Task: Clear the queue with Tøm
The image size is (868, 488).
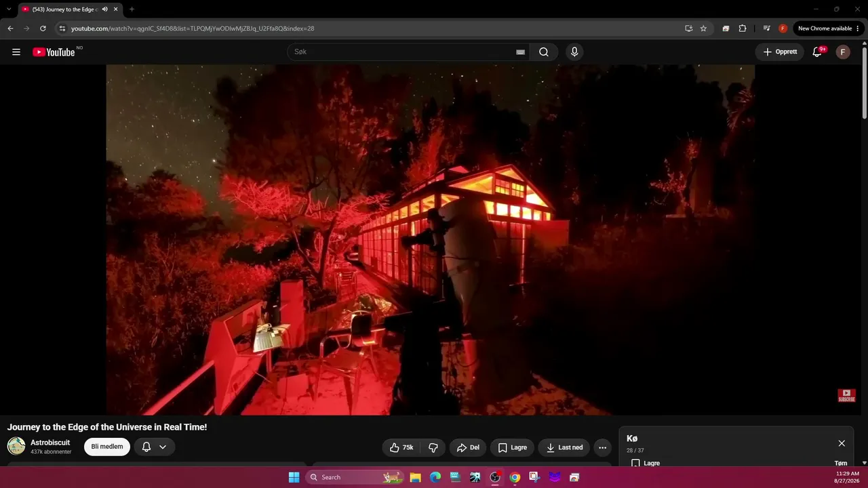Action: tap(841, 464)
